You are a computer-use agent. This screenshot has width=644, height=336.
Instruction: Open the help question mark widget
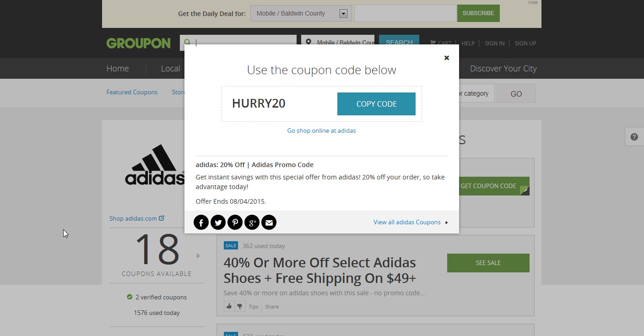[634, 137]
